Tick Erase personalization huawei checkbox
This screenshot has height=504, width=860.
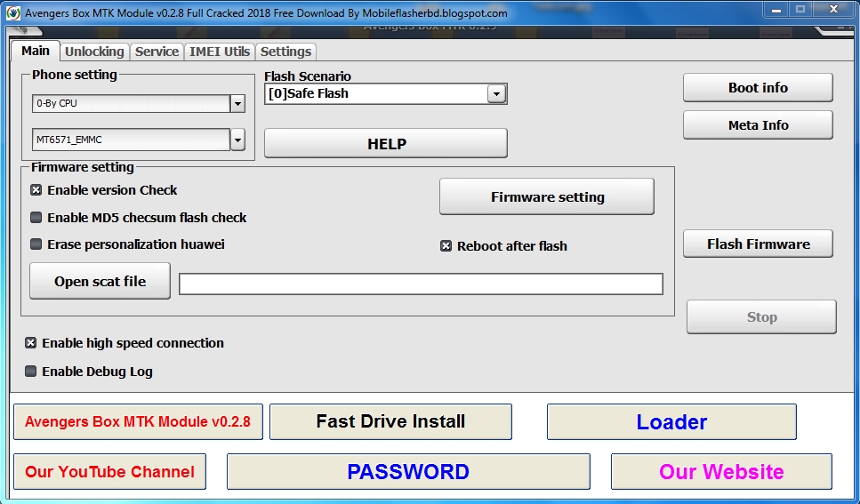pos(36,244)
